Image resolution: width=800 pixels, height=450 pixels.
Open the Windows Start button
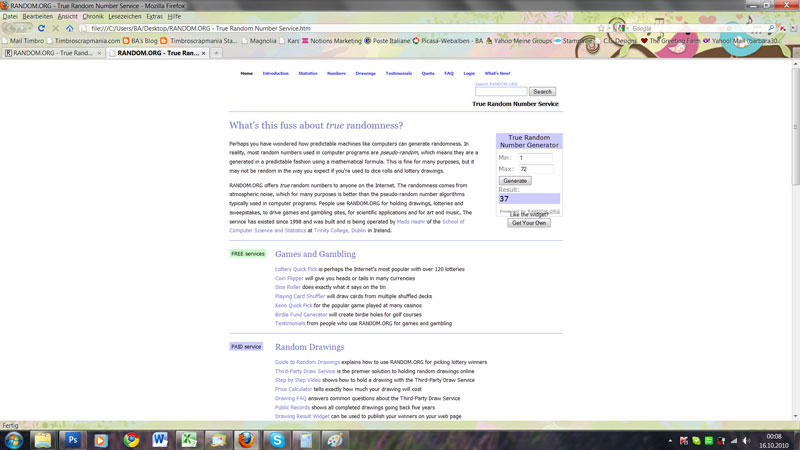tap(14, 440)
